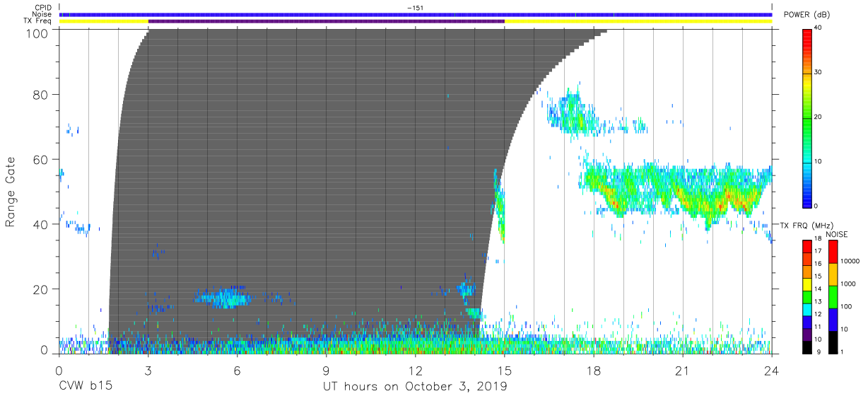The width and height of the screenshot is (868, 401).
Task: Click the '6' UT hour axis tick
Action: tap(237, 371)
